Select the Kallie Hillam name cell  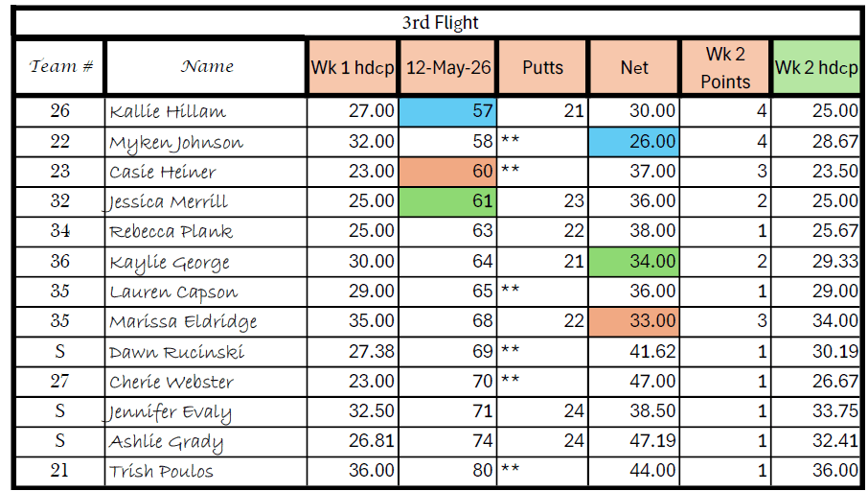click(205, 111)
